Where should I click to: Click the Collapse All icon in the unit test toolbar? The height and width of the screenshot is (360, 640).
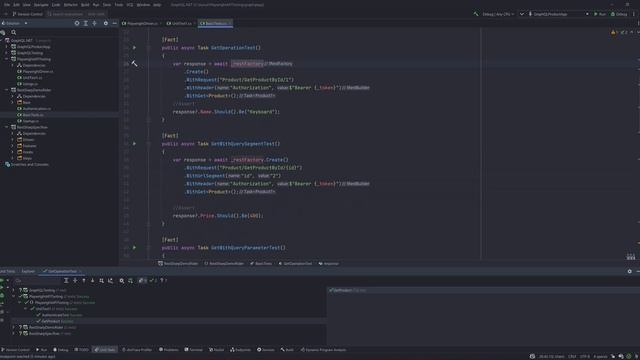pos(75,281)
